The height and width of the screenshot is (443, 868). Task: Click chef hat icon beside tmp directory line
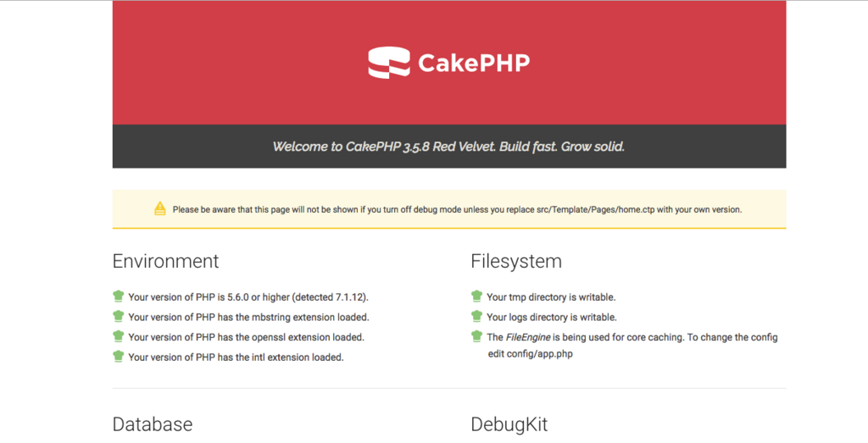tap(476, 296)
